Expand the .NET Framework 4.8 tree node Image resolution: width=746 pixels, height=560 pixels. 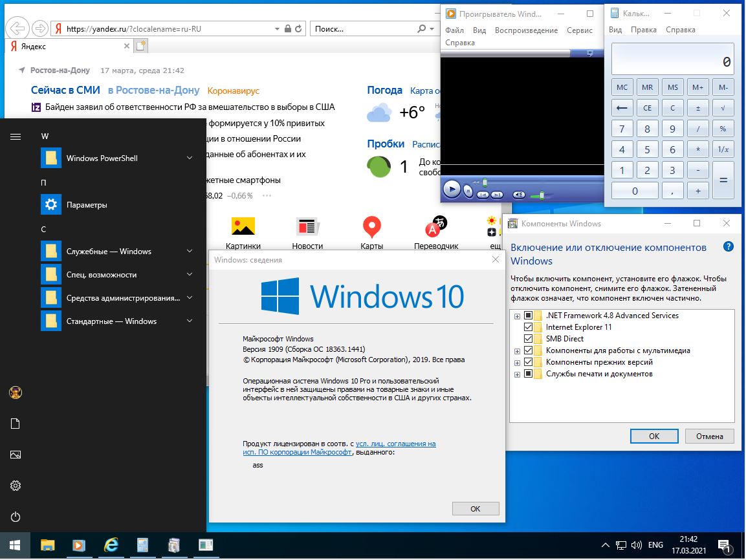(517, 316)
